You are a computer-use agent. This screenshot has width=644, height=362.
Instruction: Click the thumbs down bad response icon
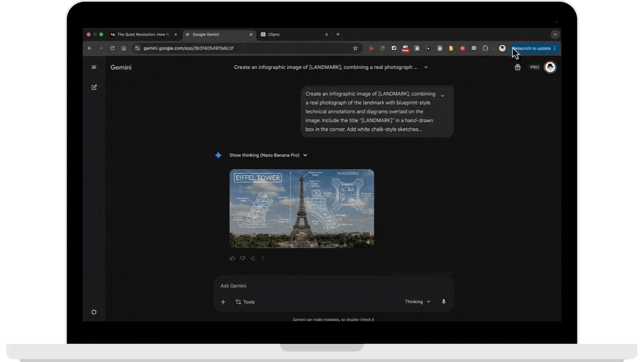coord(243,258)
